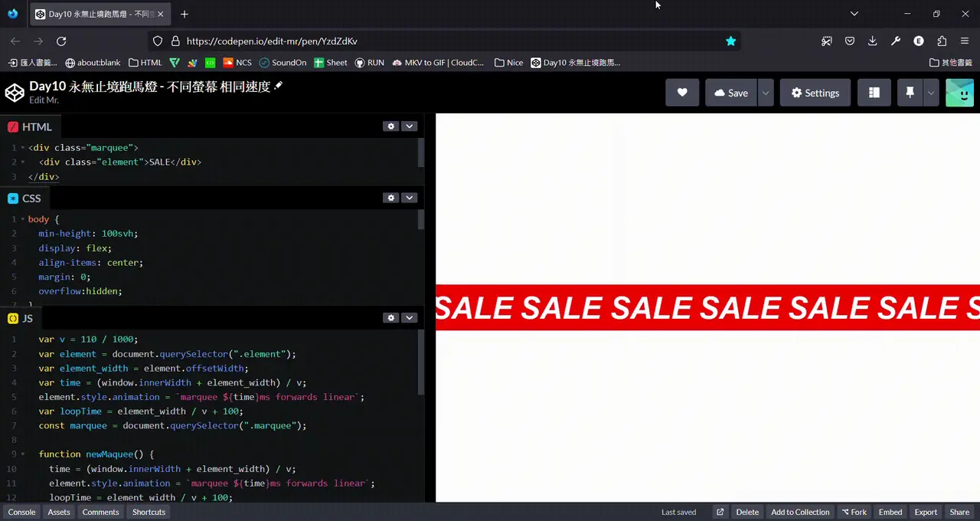Click the CodePen logo icon
The width and height of the screenshot is (980, 521).
[15, 93]
